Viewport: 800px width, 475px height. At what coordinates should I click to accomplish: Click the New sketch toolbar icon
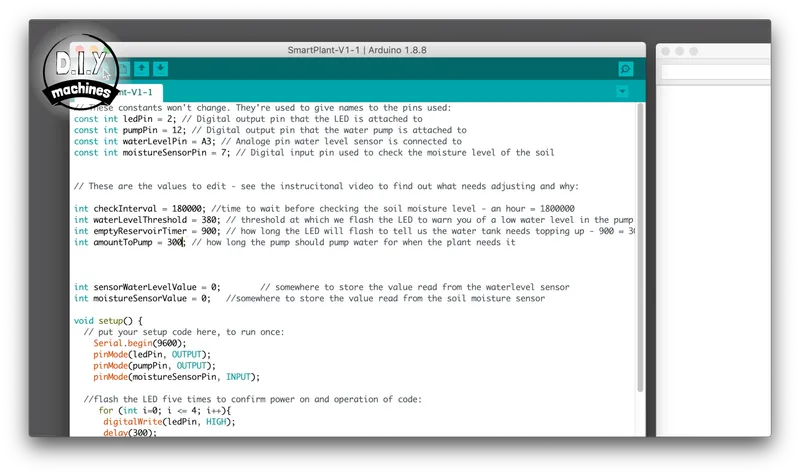click(122, 69)
